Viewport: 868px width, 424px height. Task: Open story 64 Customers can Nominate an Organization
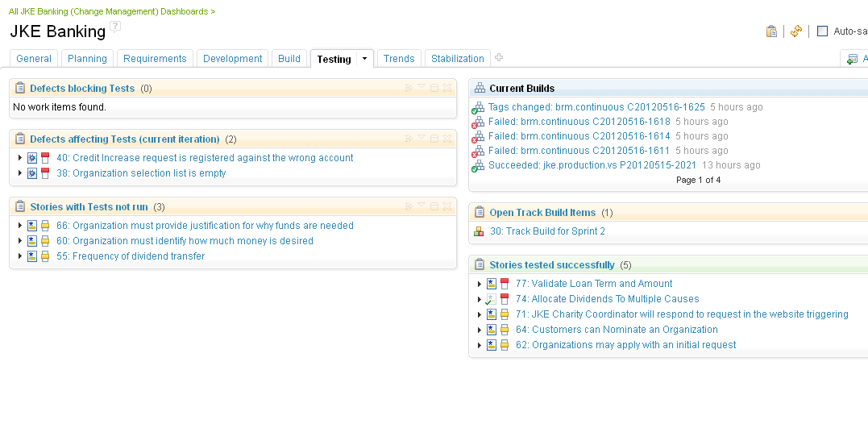point(617,330)
